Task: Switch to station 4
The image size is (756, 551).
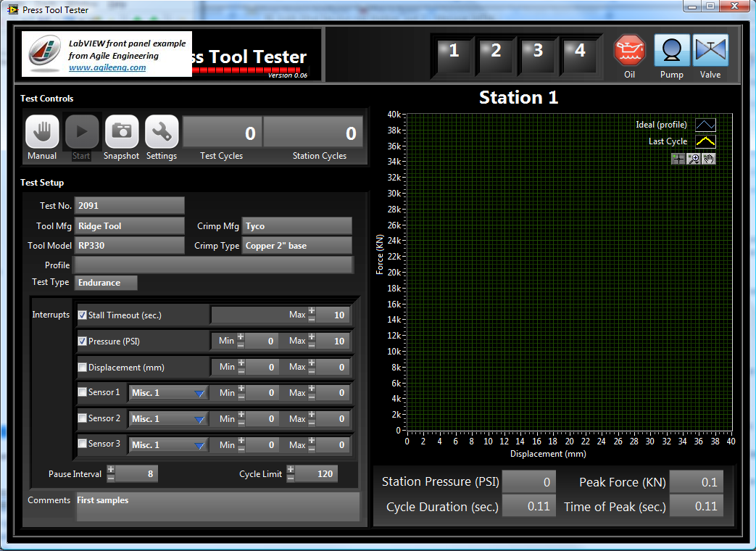Action: pos(580,51)
